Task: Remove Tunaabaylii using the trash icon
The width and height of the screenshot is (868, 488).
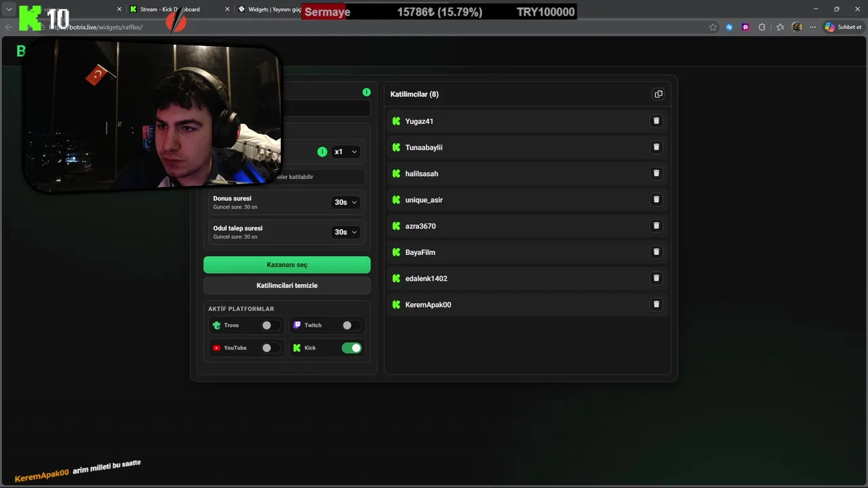Action: [656, 147]
